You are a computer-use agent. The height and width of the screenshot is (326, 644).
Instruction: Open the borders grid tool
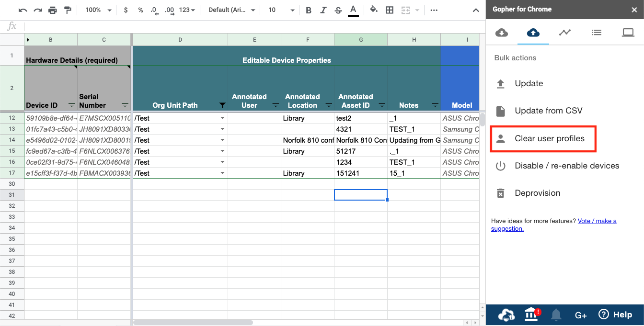(390, 10)
